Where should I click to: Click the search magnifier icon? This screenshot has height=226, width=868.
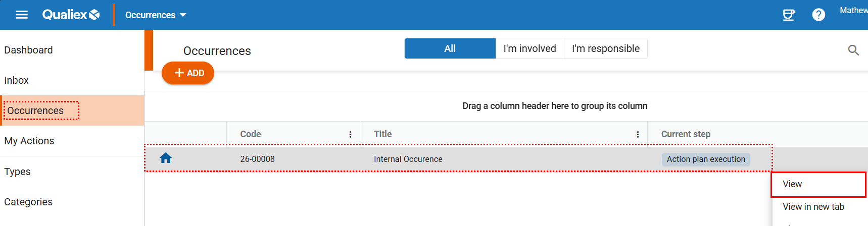tap(853, 50)
